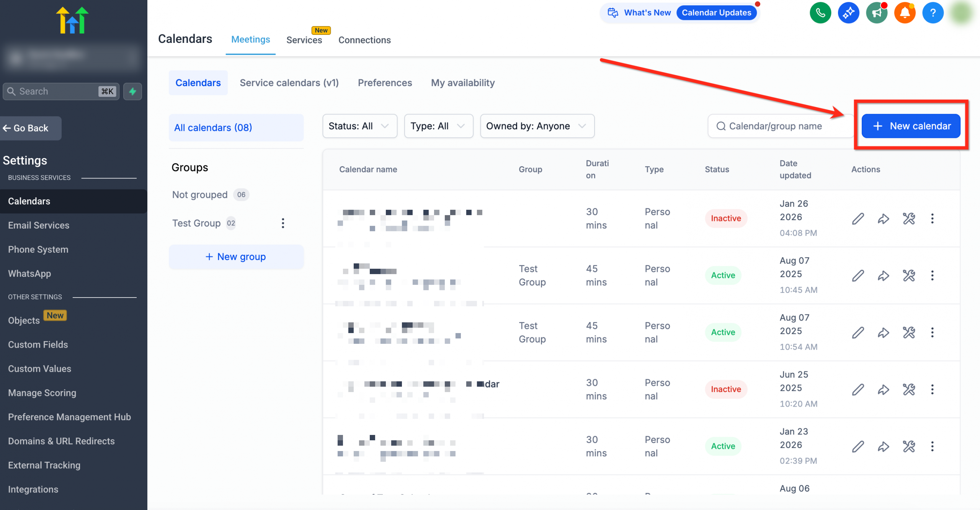Click the share arrow icon on Jan 23 2026 row

point(883,446)
